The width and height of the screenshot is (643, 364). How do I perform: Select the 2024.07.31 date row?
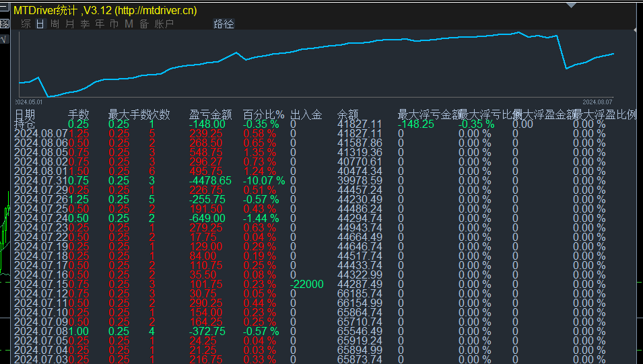pos(41,181)
